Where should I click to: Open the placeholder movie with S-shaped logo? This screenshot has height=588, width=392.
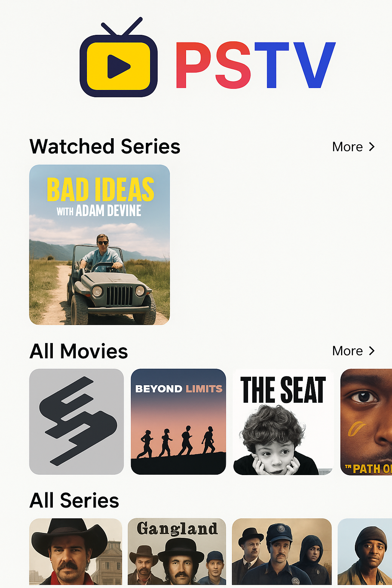(x=77, y=421)
